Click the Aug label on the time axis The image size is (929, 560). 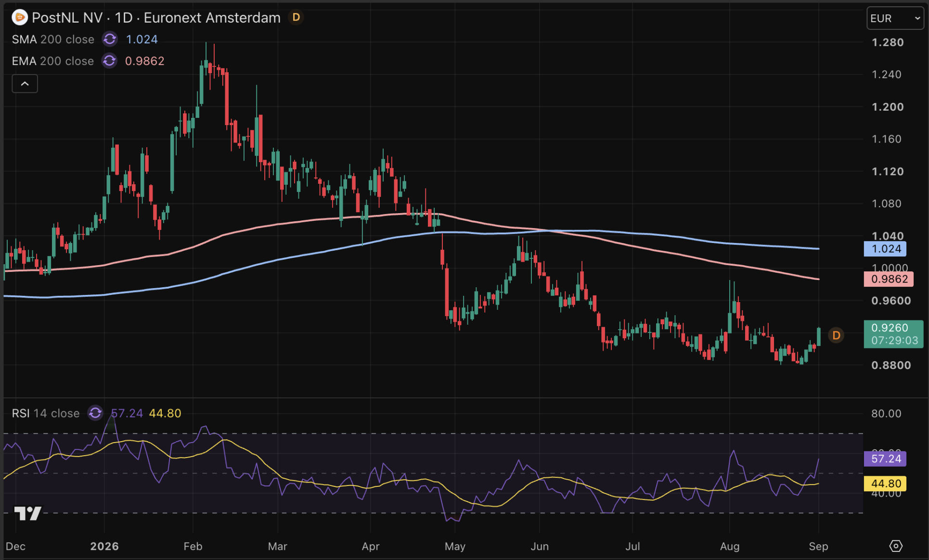coord(730,547)
